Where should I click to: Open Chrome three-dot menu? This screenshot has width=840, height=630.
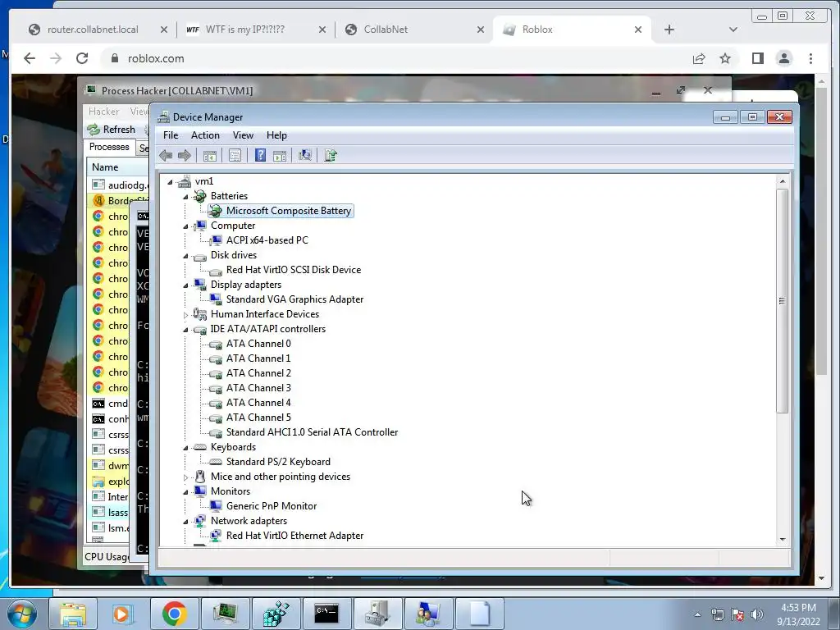[810, 58]
